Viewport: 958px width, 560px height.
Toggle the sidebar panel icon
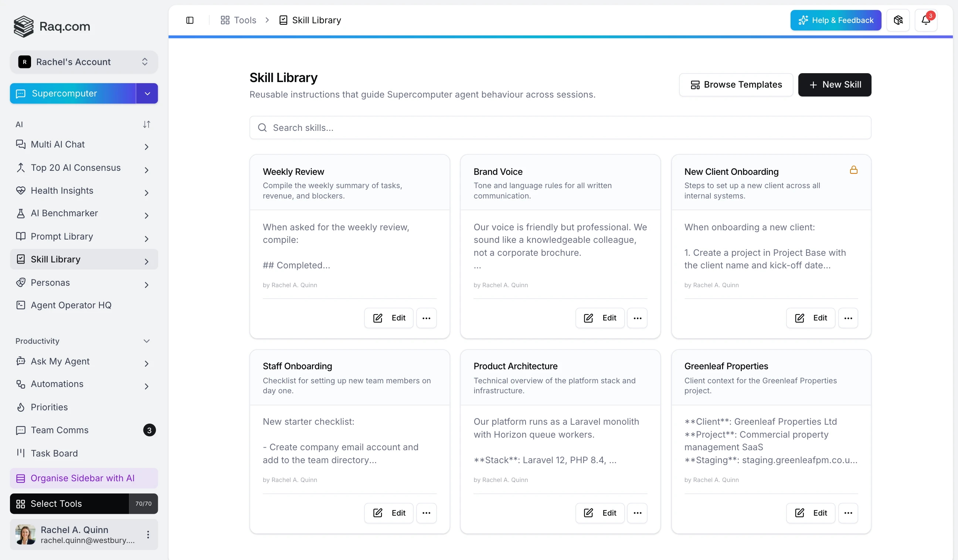click(190, 20)
